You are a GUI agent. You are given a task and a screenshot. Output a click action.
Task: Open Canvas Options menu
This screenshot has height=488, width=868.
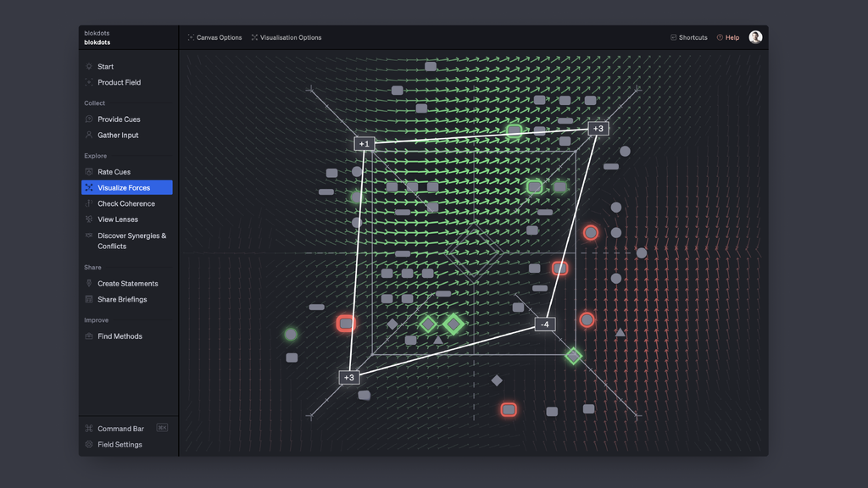[214, 37]
